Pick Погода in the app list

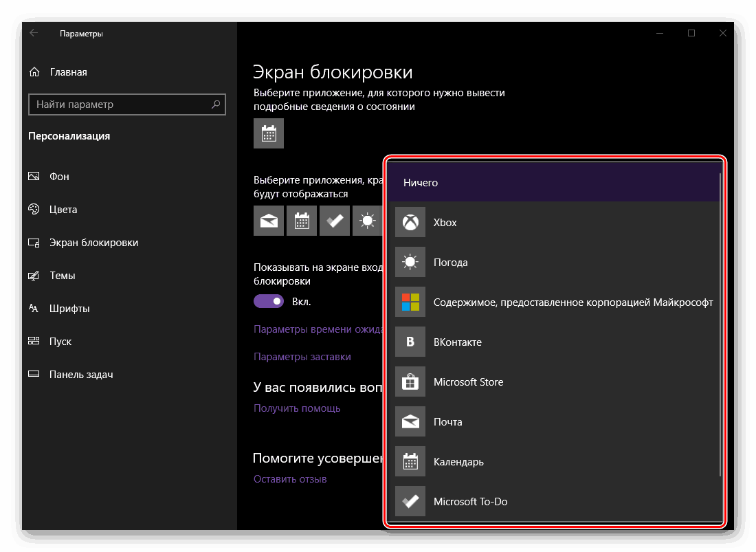(554, 263)
